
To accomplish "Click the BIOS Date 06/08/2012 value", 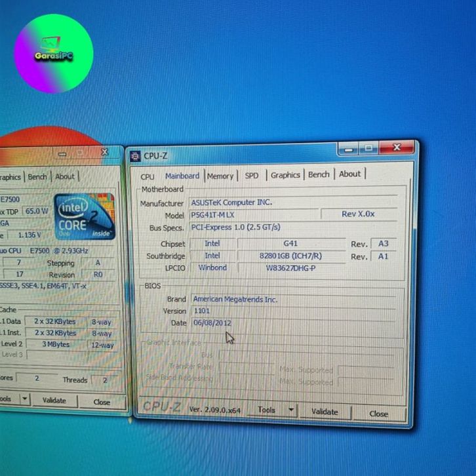I will [293, 323].
